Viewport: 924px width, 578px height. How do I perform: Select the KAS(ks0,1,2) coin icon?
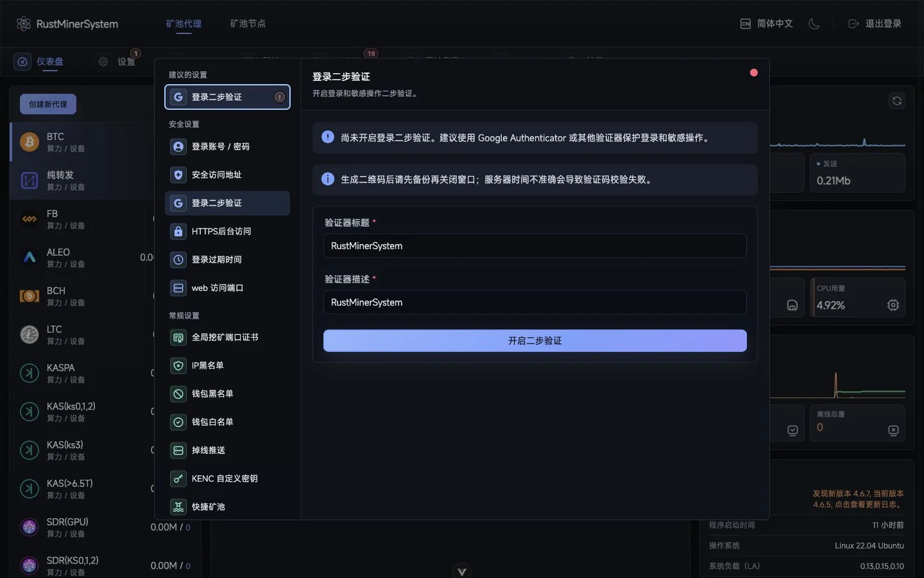click(x=30, y=412)
